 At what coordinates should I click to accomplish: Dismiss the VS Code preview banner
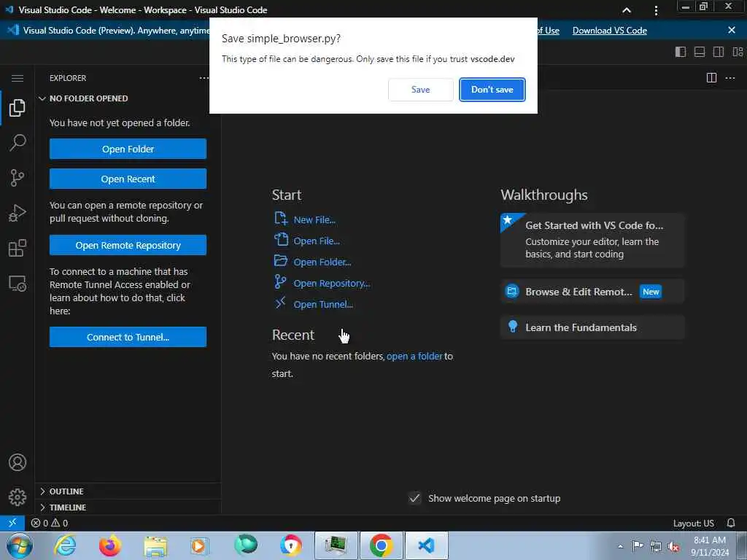(732, 30)
